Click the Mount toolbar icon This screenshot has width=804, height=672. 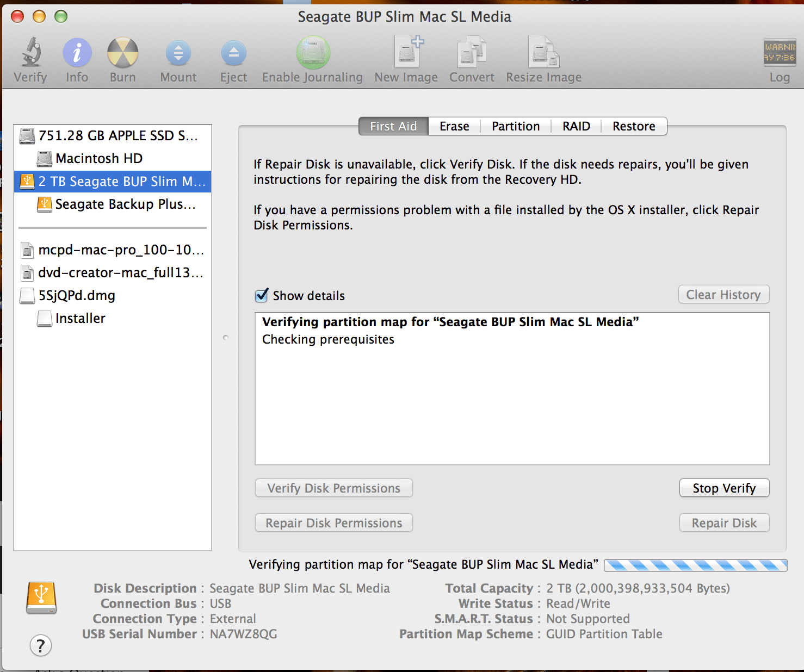click(x=178, y=54)
